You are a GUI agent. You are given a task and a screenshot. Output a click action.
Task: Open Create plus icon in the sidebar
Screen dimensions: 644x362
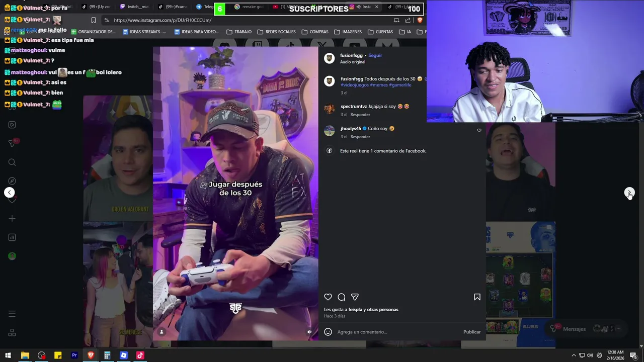(x=12, y=219)
